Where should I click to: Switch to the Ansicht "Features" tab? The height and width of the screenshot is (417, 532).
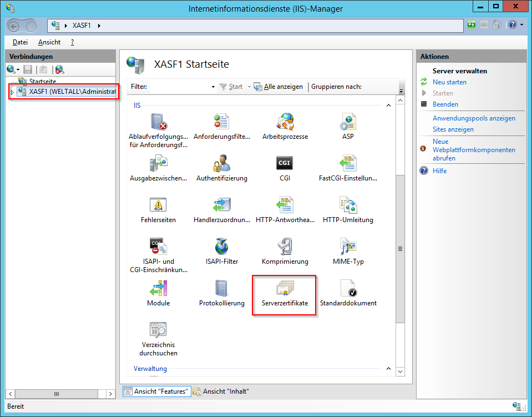pyautogui.click(x=157, y=391)
